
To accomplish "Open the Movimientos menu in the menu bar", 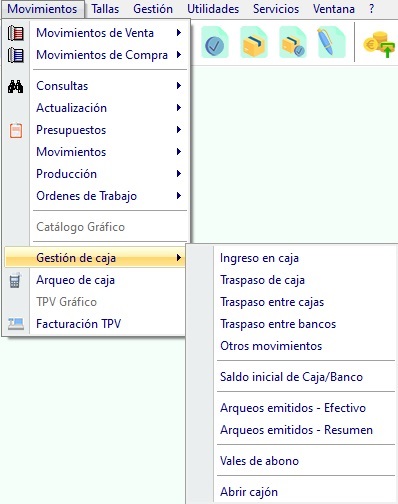I will click(x=42, y=9).
